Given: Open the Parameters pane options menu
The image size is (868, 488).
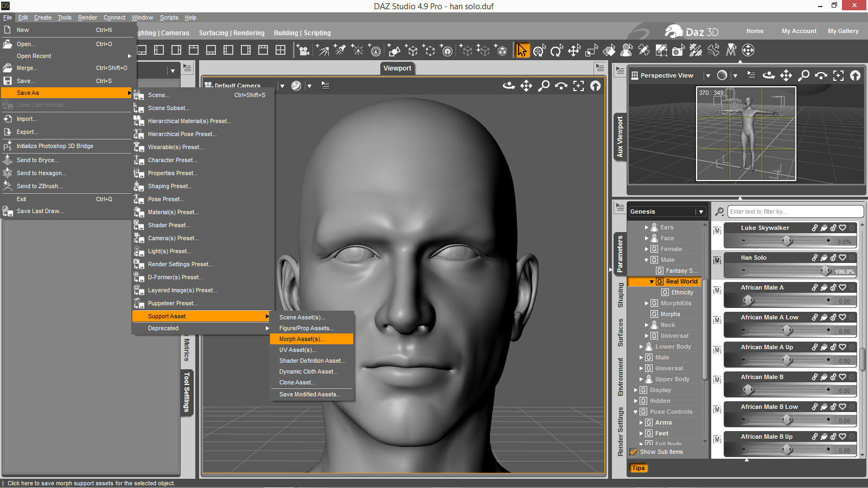Looking at the screenshot, I should (620, 208).
